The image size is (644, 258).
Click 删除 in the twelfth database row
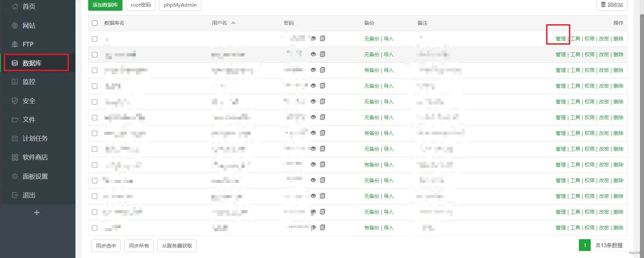click(618, 212)
